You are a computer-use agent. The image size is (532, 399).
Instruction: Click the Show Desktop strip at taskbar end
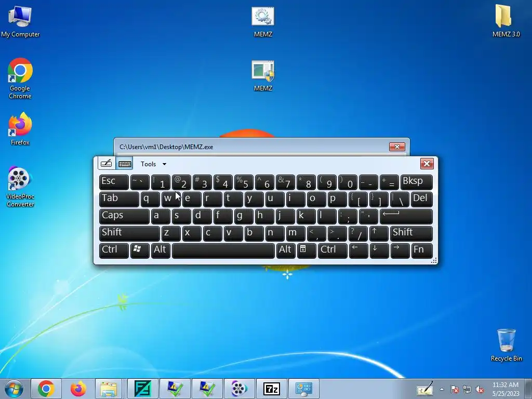[528, 389]
